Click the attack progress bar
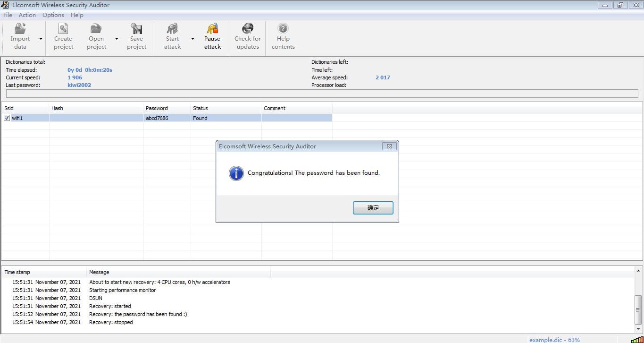Viewport: 644px width, 343px height. (x=322, y=94)
